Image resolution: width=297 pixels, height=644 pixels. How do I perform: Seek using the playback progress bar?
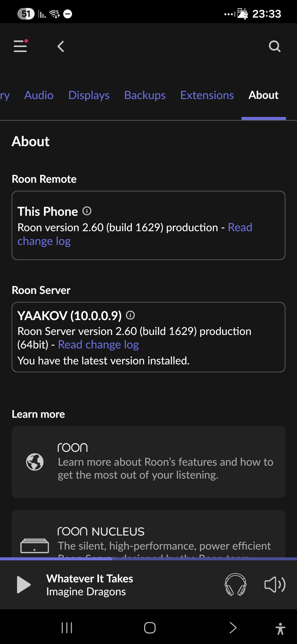tap(148, 559)
